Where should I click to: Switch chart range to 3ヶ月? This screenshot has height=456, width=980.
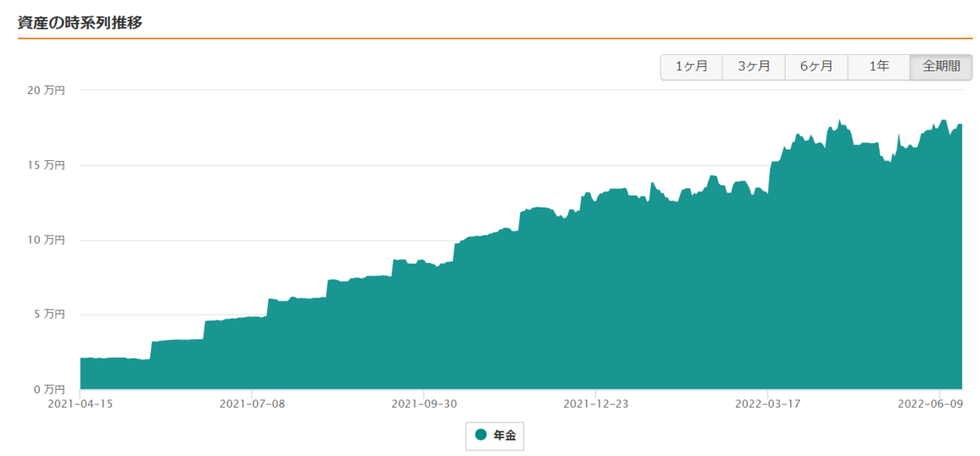[754, 67]
